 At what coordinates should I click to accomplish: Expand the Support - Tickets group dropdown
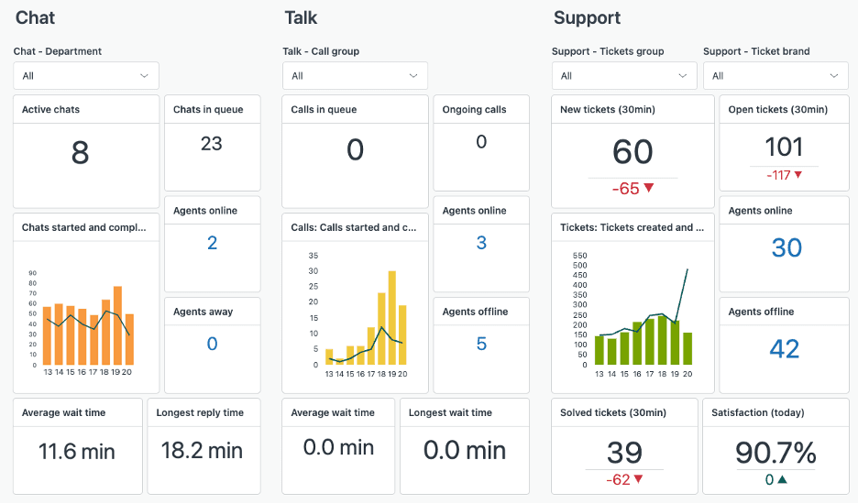pos(624,76)
